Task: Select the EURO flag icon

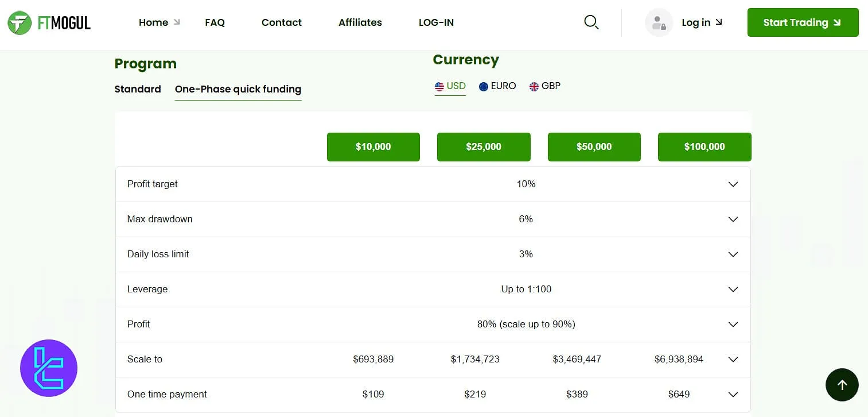Action: pyautogui.click(x=484, y=86)
